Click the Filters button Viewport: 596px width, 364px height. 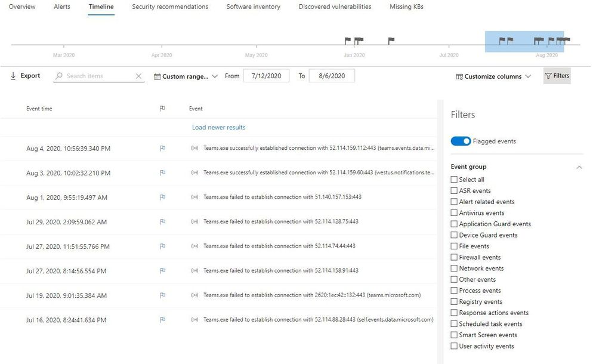coord(557,76)
